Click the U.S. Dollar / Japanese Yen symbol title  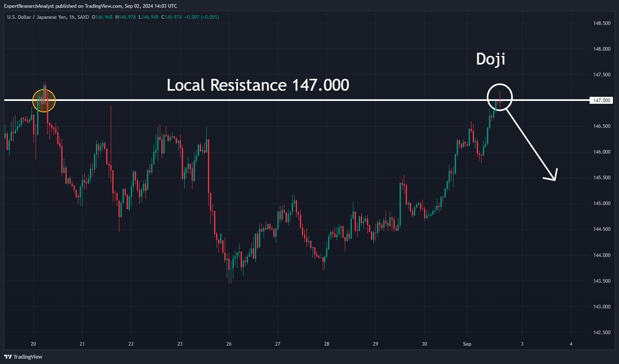37,17
